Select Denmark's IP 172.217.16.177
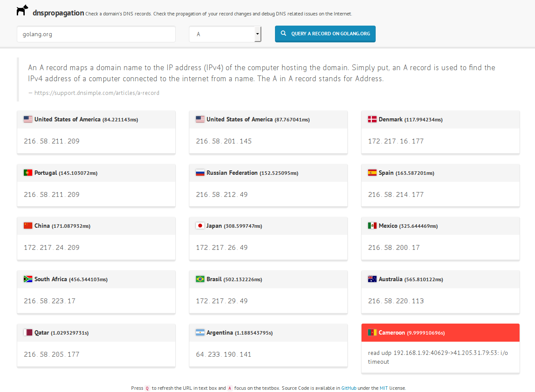535x392 pixels. [396, 141]
